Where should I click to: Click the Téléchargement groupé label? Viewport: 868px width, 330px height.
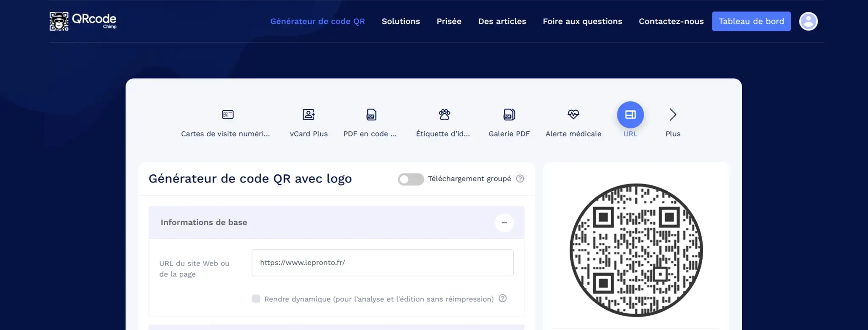470,179
